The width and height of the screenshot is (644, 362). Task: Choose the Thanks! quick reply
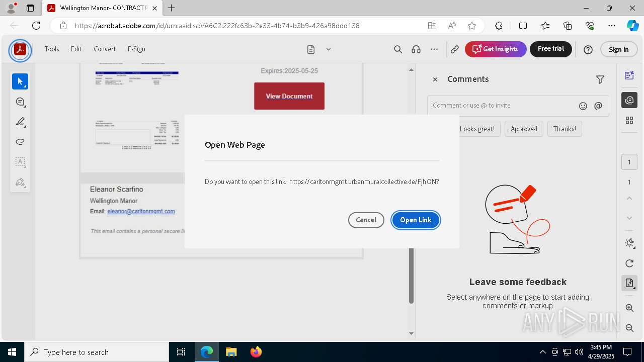click(565, 129)
